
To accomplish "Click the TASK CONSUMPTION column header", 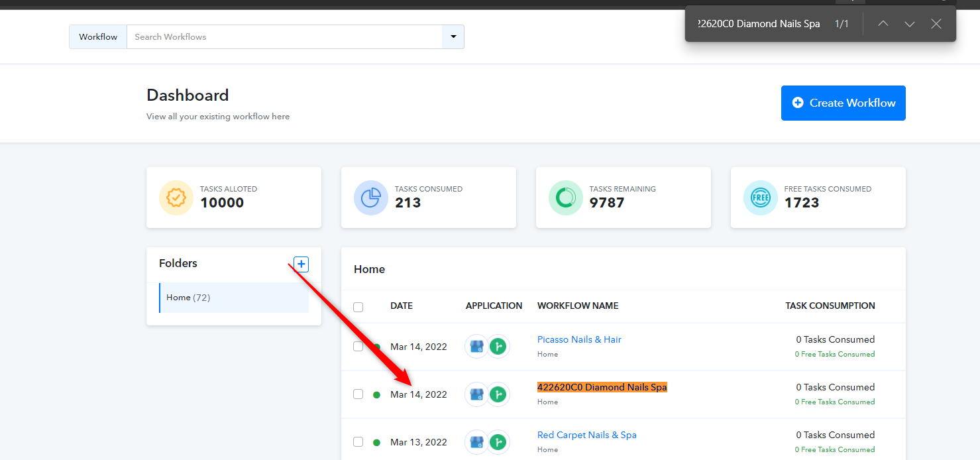I will [830, 306].
